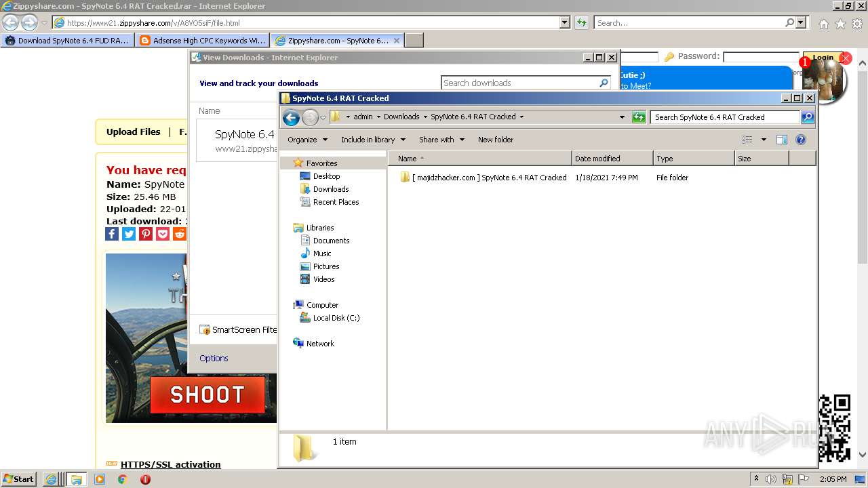Image resolution: width=868 pixels, height=488 pixels.
Task: Change the view with the views icon
Action: (x=747, y=140)
